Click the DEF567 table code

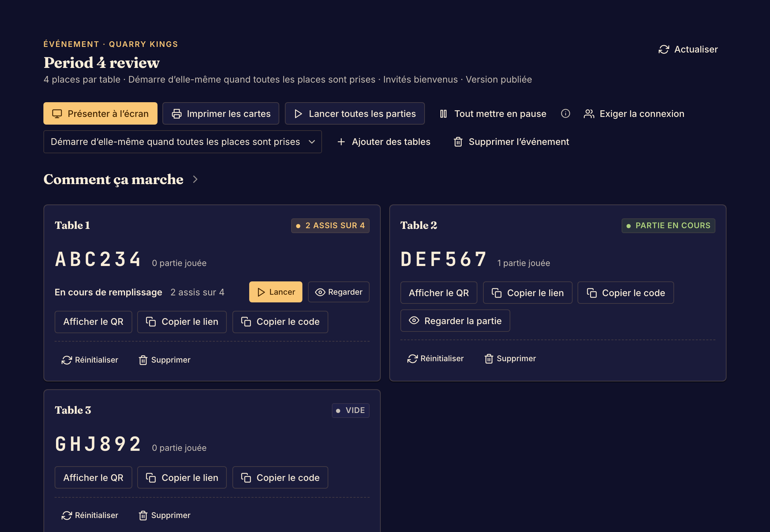pos(443,259)
